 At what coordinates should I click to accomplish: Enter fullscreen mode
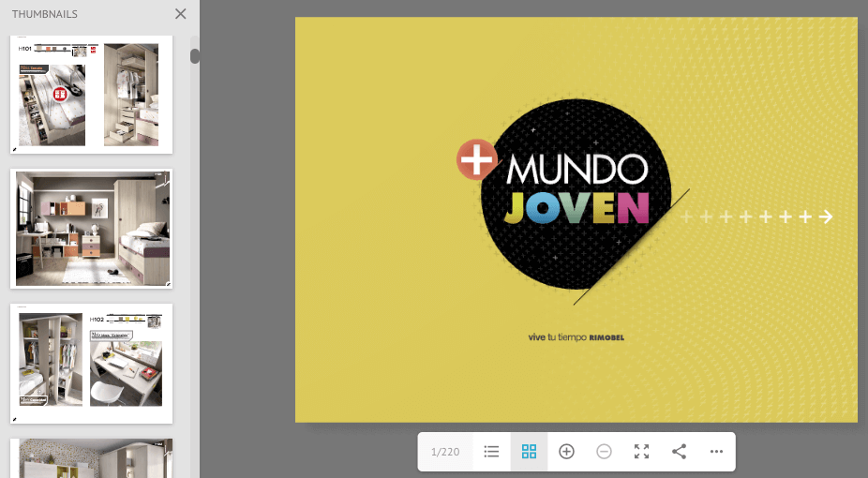642,452
